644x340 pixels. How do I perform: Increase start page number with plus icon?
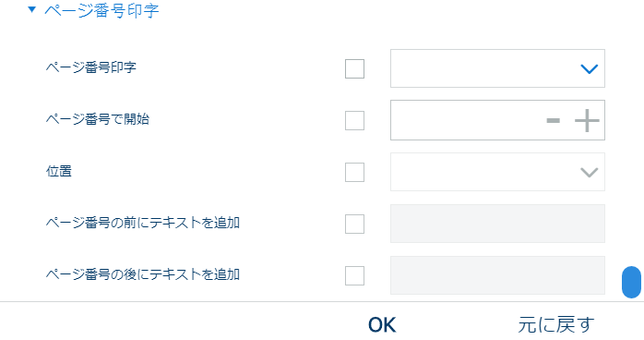(587, 120)
